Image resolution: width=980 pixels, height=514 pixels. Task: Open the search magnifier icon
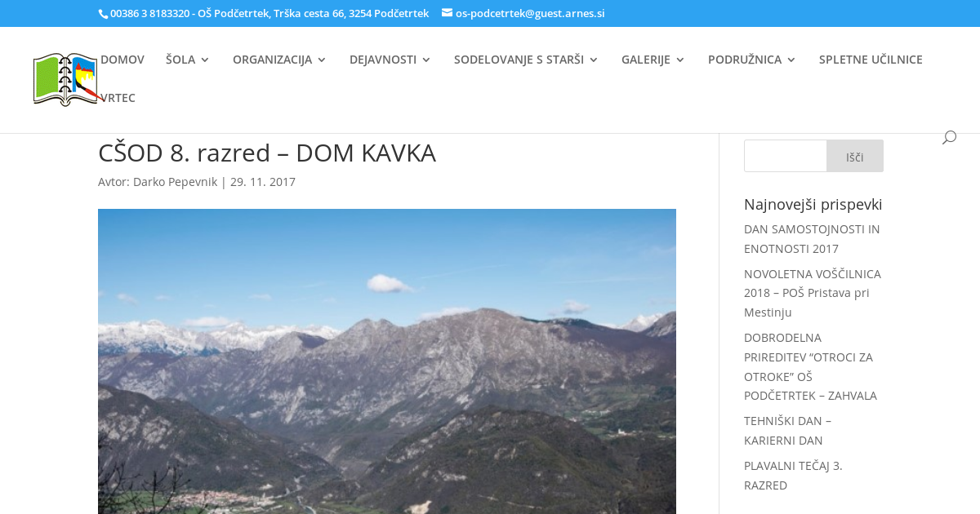tap(948, 138)
